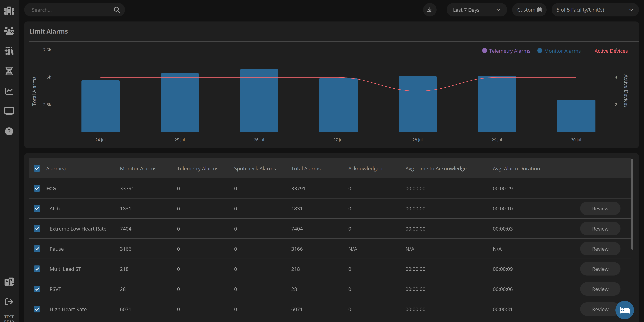This screenshot has width=644, height=322.
Task: Open the hospital settings icon near sidebar bottom
Action: click(9, 282)
